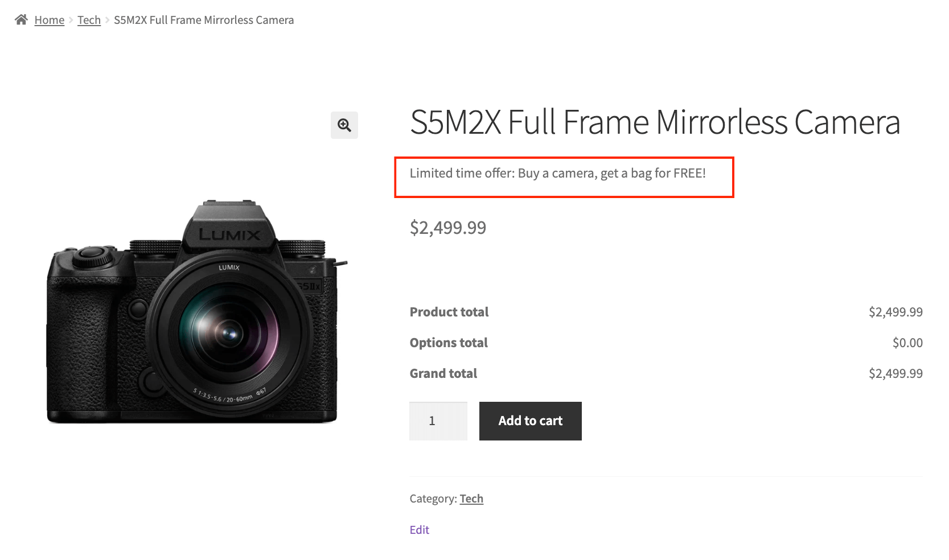This screenshot has width=949, height=560.
Task: Go to the Tech breadcrumb link
Action: click(x=89, y=20)
